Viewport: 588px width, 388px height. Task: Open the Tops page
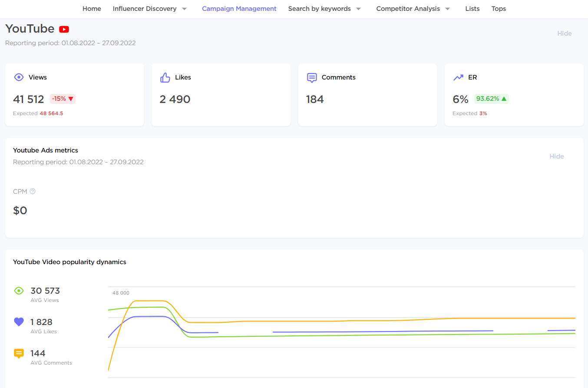[499, 9]
